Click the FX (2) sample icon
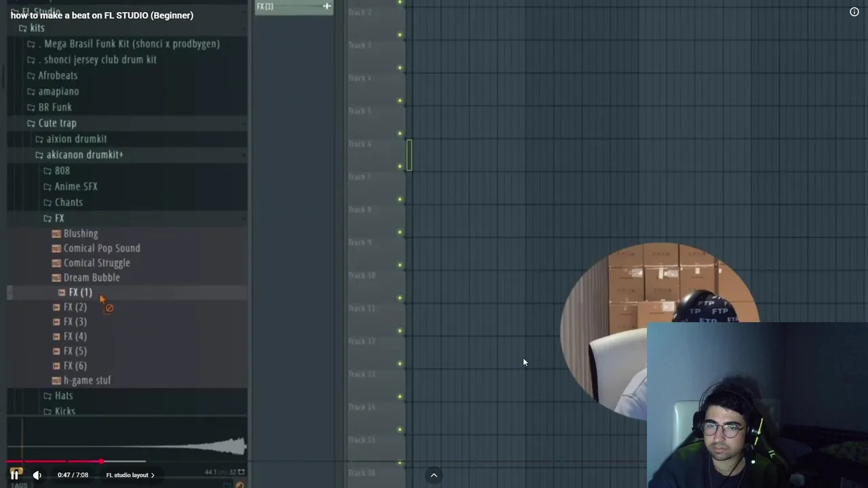The image size is (868, 488). pos(56,308)
